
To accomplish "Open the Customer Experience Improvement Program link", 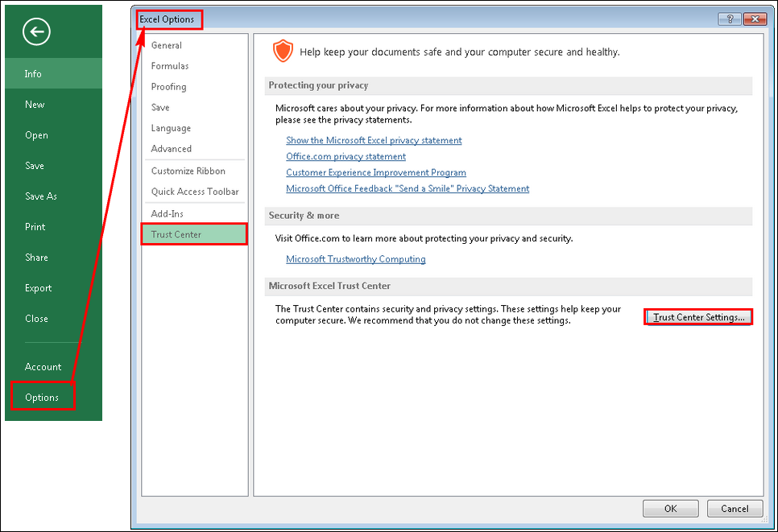I will pyautogui.click(x=375, y=172).
